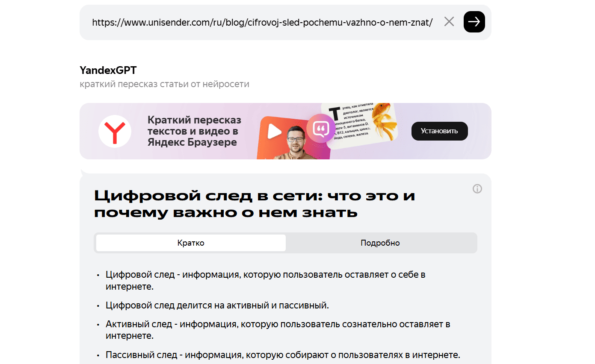Switch to the Подробно tab
Screen dimensions: 595x364
(380, 243)
